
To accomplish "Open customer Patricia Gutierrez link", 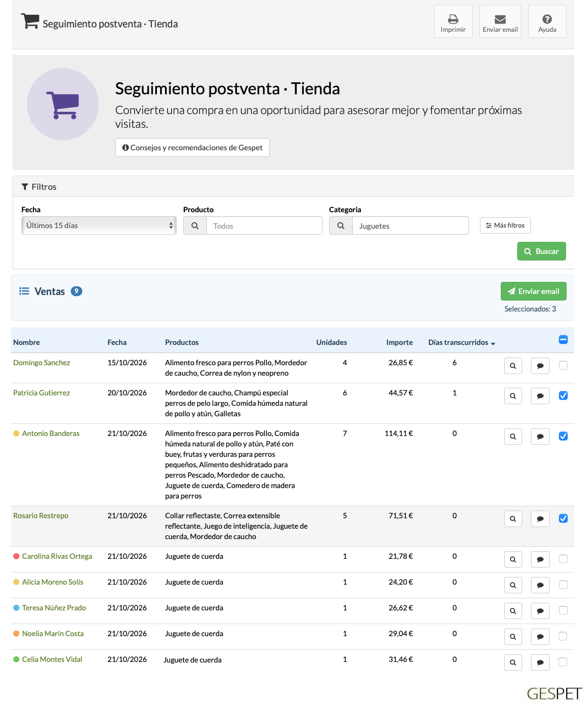I will tap(42, 393).
